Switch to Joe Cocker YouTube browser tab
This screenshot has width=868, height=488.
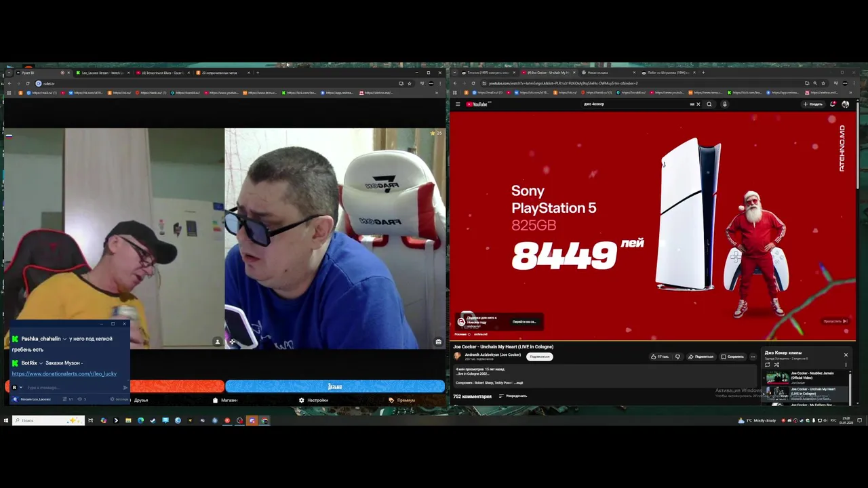point(548,73)
